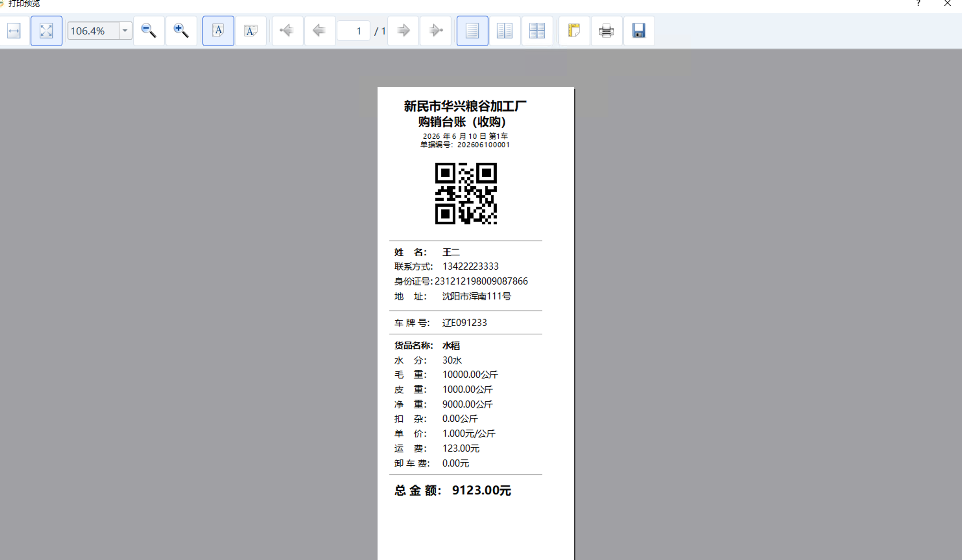
Task: Open the Page Setup icon
Action: 574,31
